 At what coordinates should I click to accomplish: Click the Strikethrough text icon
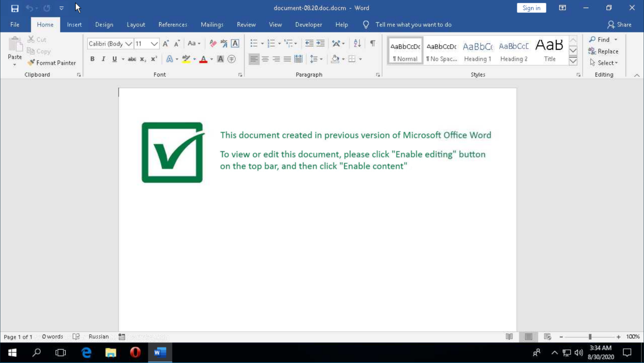[x=132, y=59]
